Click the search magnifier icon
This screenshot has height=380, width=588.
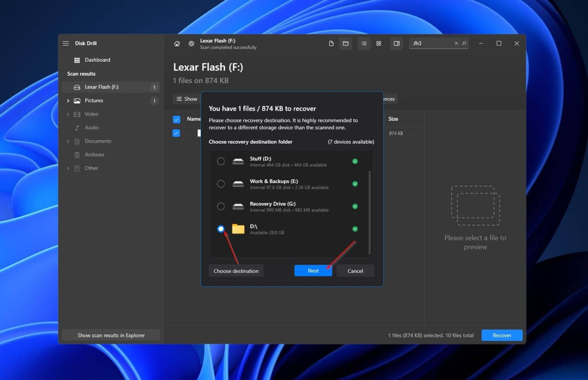464,44
